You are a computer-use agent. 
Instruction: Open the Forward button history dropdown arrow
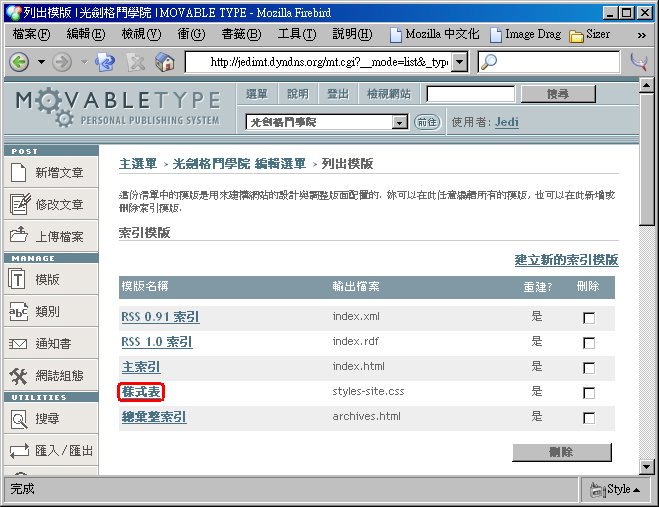84,62
